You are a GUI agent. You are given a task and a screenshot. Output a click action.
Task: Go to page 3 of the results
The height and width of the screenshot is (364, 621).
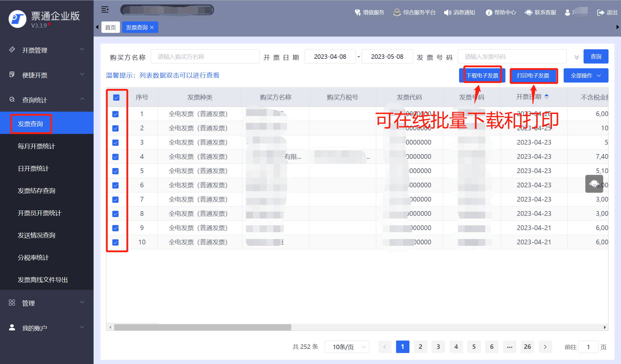(x=438, y=347)
